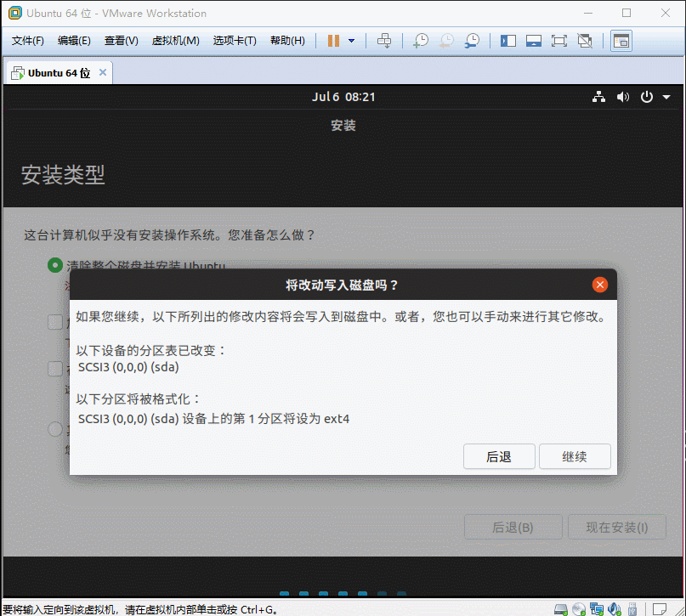Open the 选项卡(T) menu
686x616 pixels.
coord(234,41)
